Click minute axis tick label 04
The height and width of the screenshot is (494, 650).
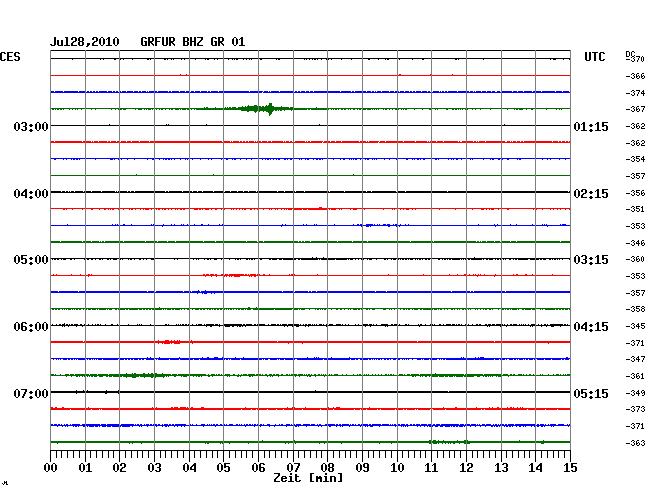pyautogui.click(x=189, y=468)
